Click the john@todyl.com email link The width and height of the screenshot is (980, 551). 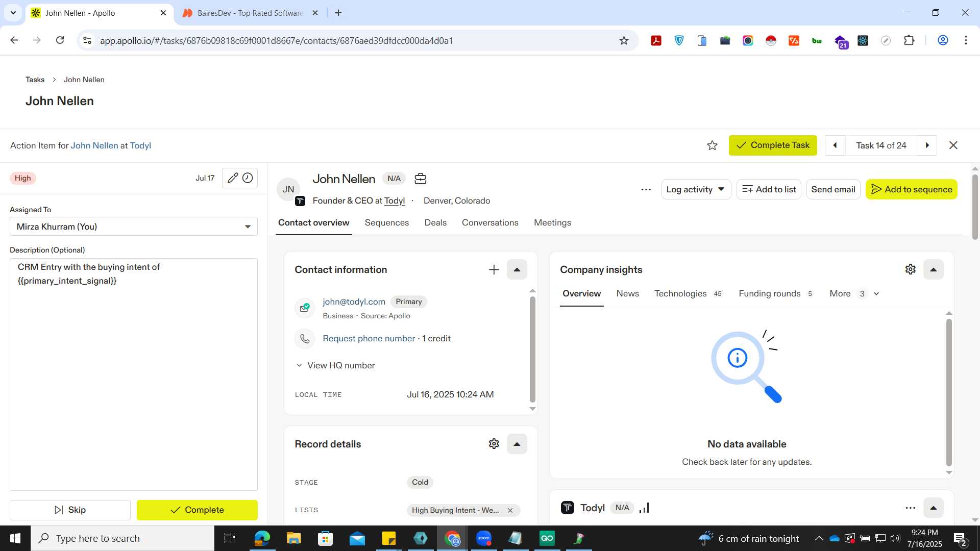point(354,302)
